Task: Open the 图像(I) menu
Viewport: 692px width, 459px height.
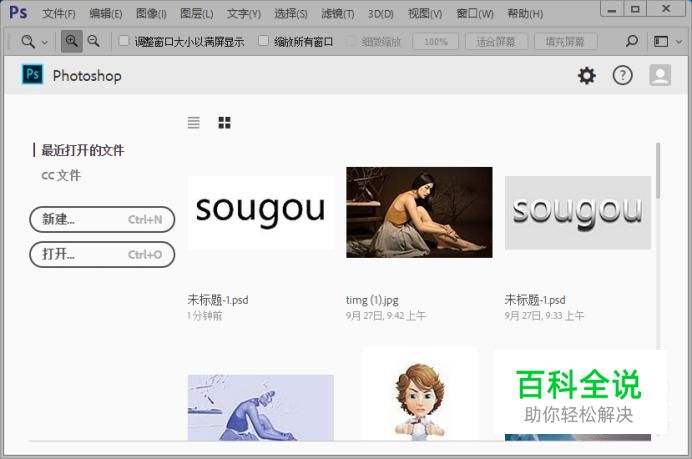Action: pyautogui.click(x=151, y=14)
